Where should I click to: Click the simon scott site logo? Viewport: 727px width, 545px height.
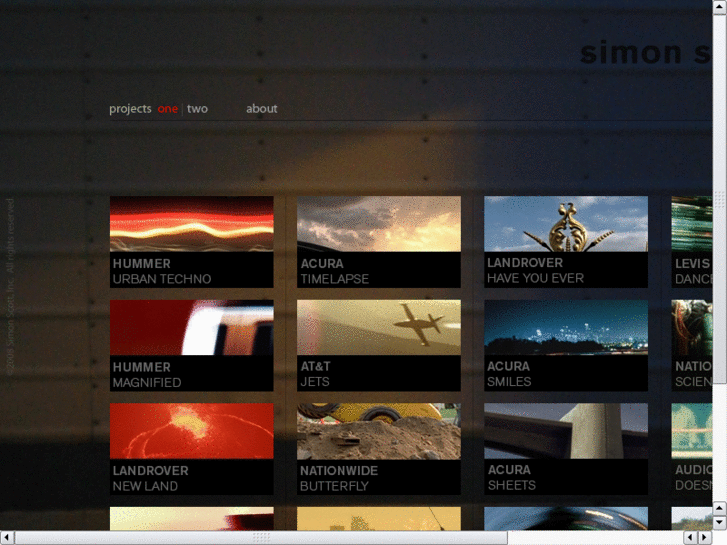point(645,52)
